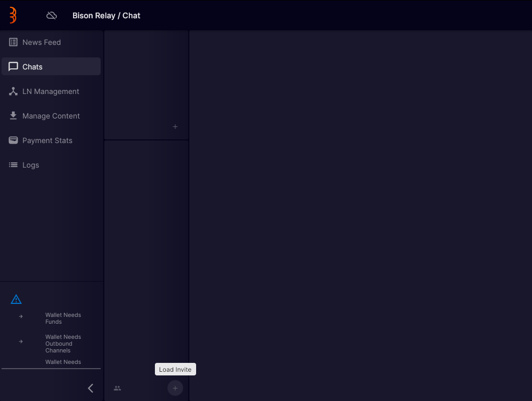Screen dimensions: 532x401
Task: Collapse the sidebar with the left chevron
Action: pos(91,388)
